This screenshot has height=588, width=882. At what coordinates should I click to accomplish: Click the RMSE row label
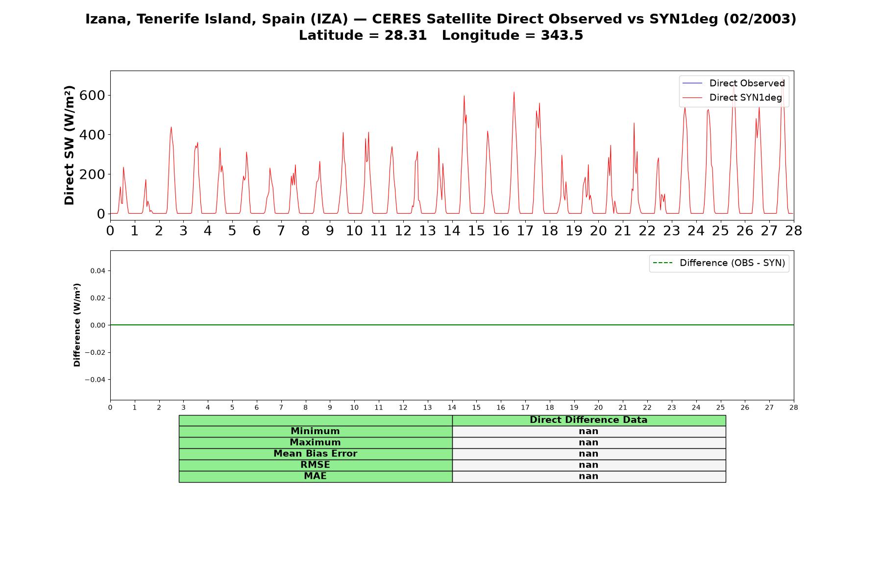(x=315, y=465)
